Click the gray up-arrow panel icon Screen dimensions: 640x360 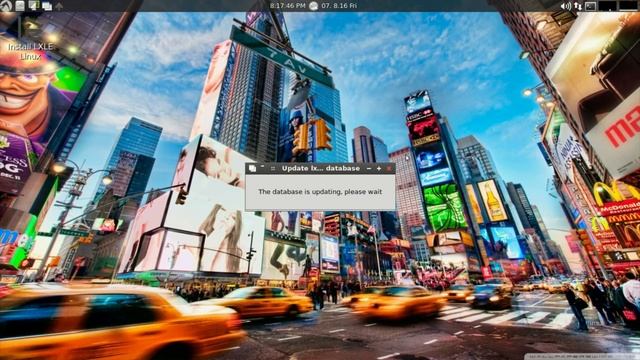pos(59,6)
